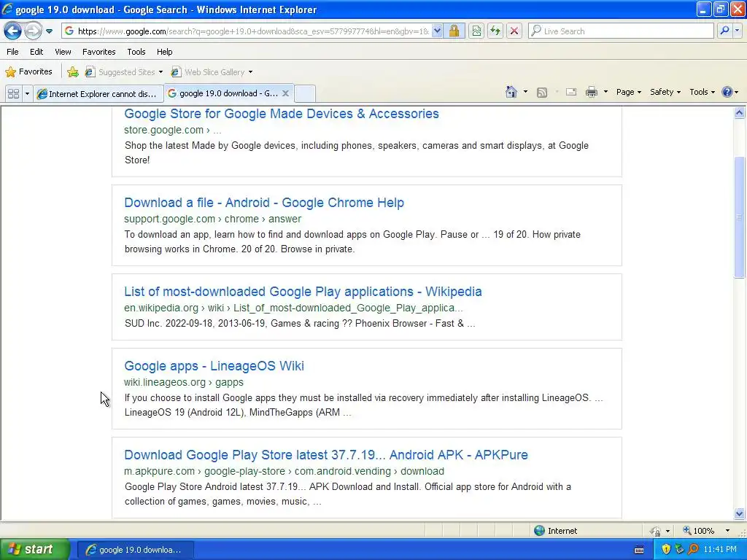Click the 11:41 PM system clock
The height and width of the screenshot is (560, 747).
tap(720, 550)
